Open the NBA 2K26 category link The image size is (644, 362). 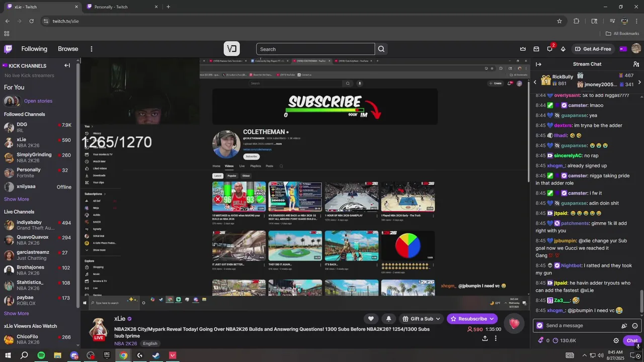click(x=126, y=343)
